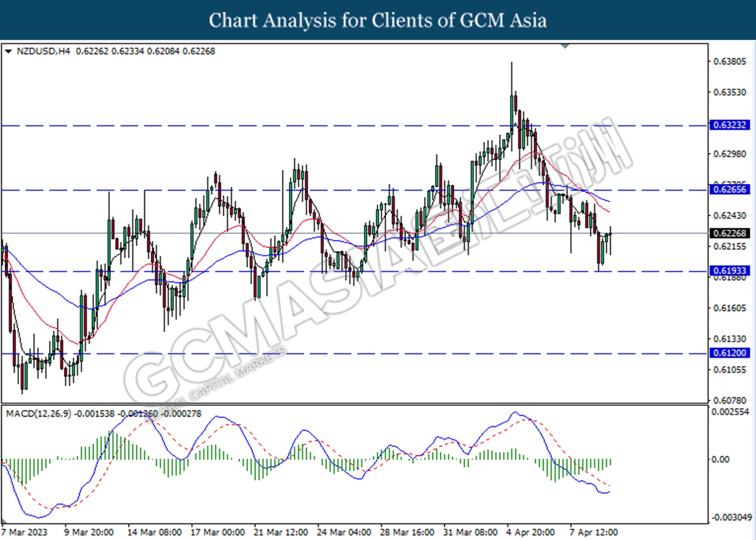Click the 4 Apr 20:00 time label
756x540 pixels.
tap(531, 532)
